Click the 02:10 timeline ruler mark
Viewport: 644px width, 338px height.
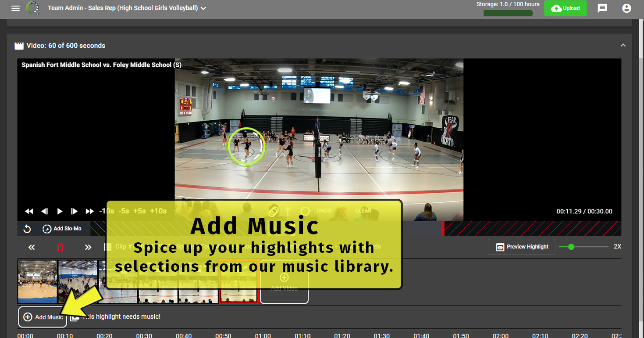click(x=540, y=335)
